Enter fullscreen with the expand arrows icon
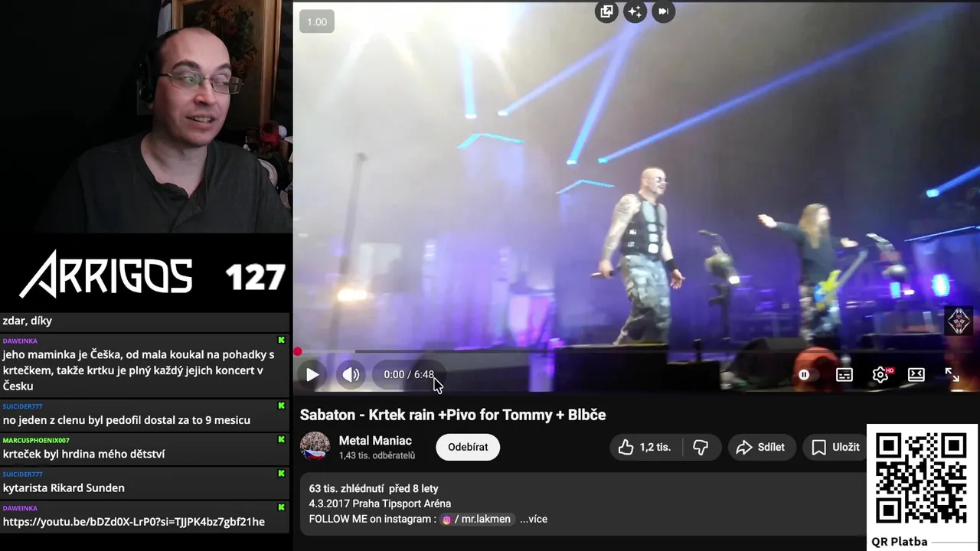980x551 pixels. pyautogui.click(x=952, y=375)
